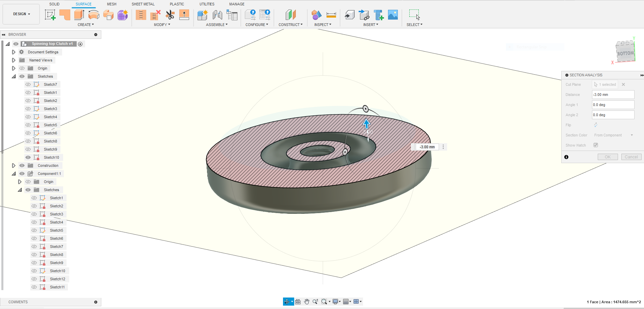Click the blue distance manipulator arrow

[366, 124]
